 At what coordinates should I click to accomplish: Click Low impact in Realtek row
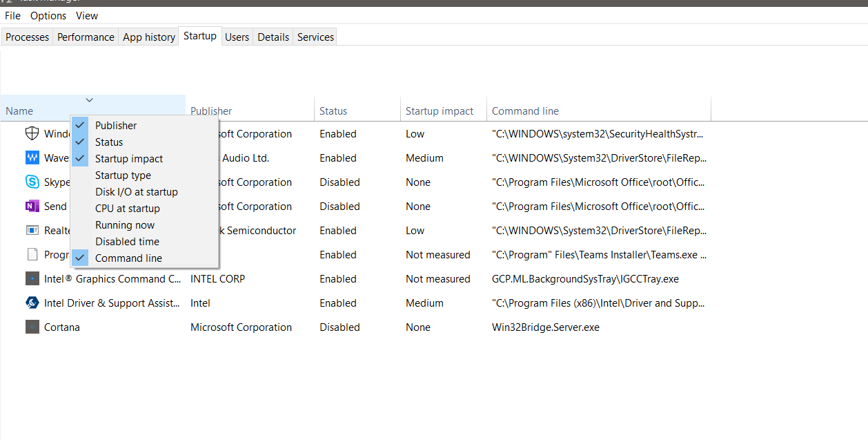415,230
